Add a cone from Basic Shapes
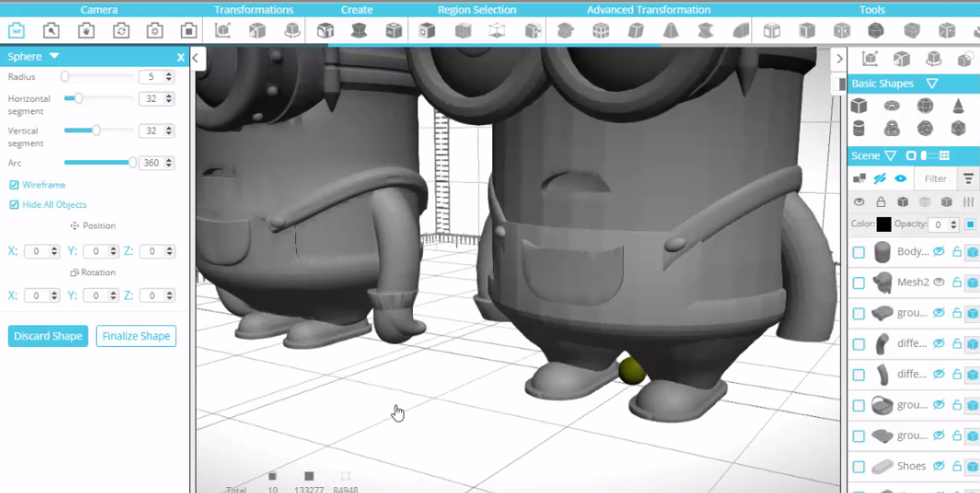The width and height of the screenshot is (980, 493). [x=958, y=106]
